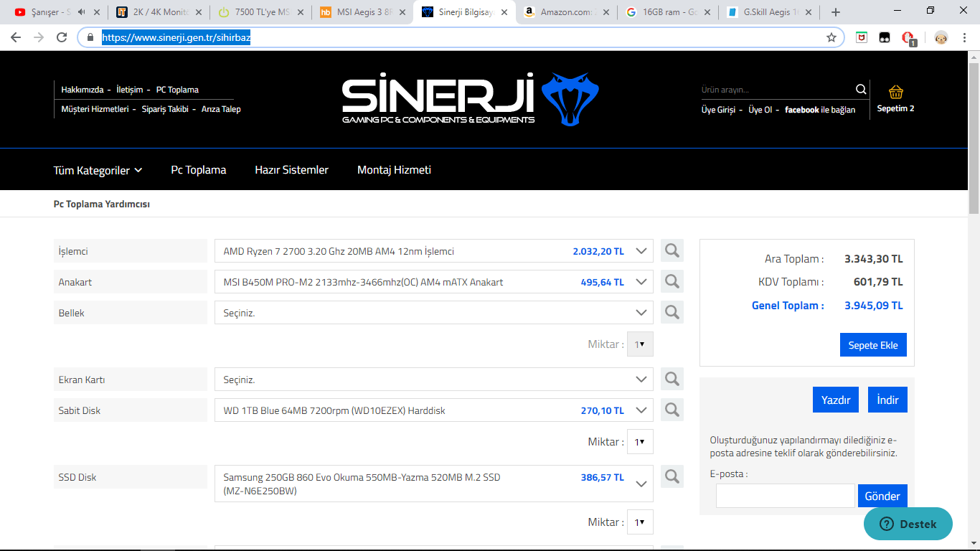Click the red extension icon with badge 1
This screenshot has height=551, width=980.
pos(909,38)
